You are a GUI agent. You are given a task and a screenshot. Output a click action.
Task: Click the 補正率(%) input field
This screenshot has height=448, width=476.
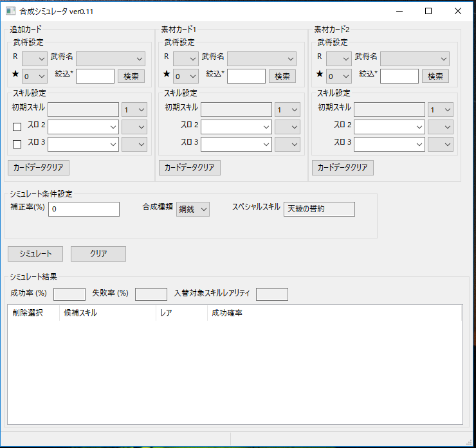point(84,209)
